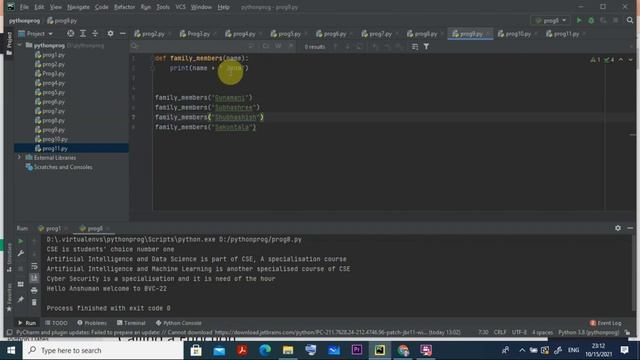
Task: Toggle Regex option in find bar
Action: tap(291, 47)
